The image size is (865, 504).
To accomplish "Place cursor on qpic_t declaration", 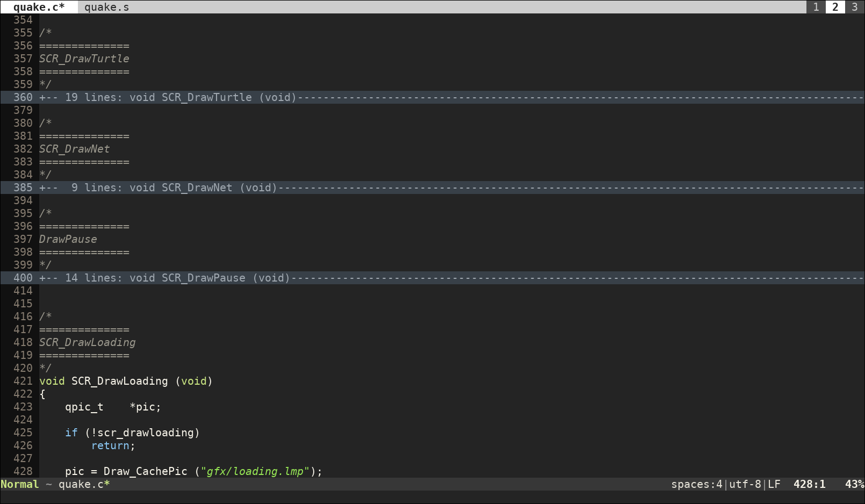I will (x=84, y=407).
